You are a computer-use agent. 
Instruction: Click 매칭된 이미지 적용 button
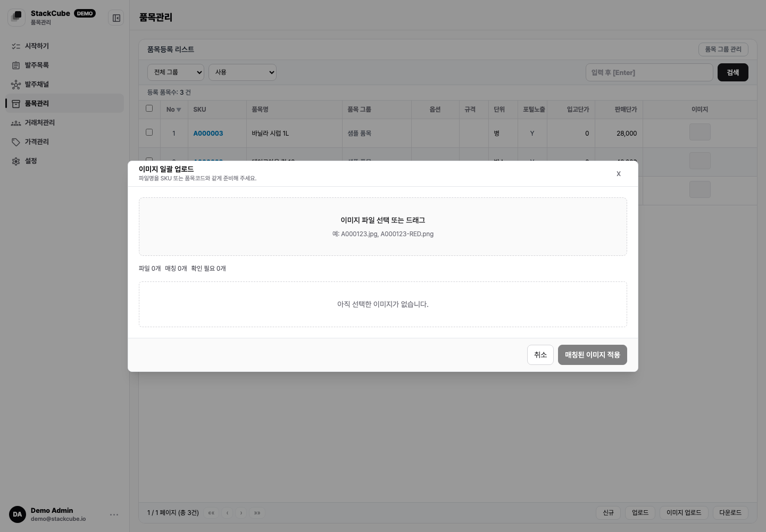pyautogui.click(x=593, y=355)
